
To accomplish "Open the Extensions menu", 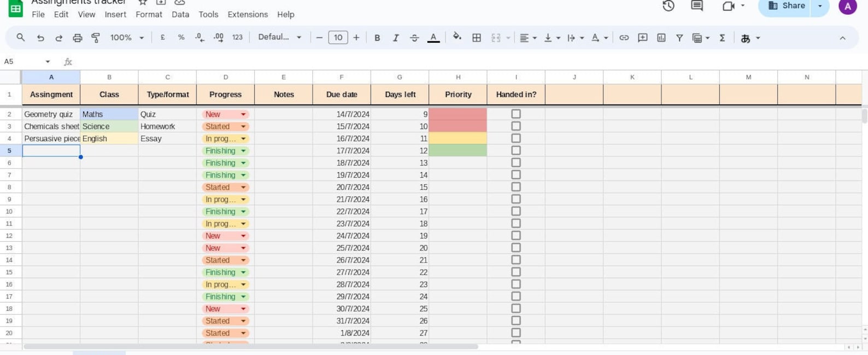I will click(248, 15).
